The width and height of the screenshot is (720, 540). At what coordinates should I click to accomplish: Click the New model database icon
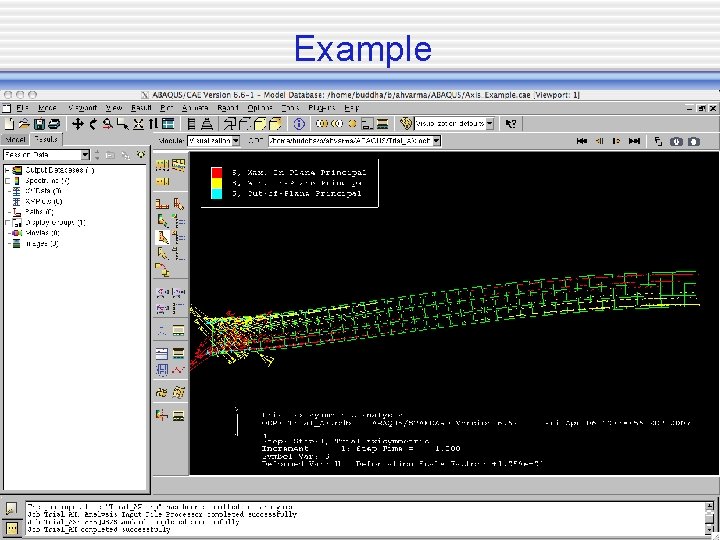(x=10, y=124)
